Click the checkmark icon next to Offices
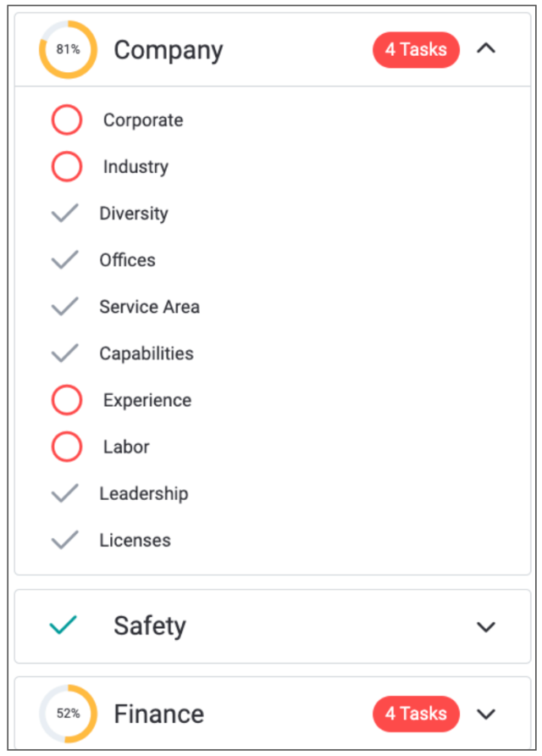 [65, 260]
